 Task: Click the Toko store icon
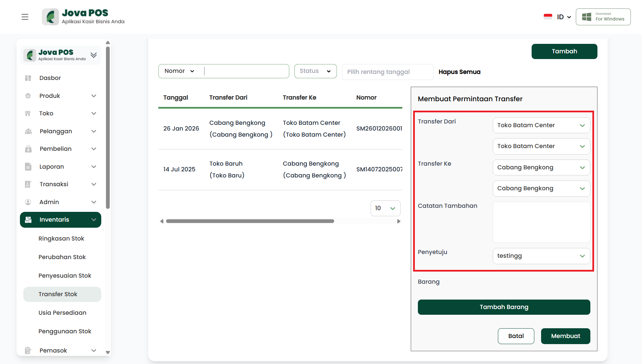[x=28, y=113]
